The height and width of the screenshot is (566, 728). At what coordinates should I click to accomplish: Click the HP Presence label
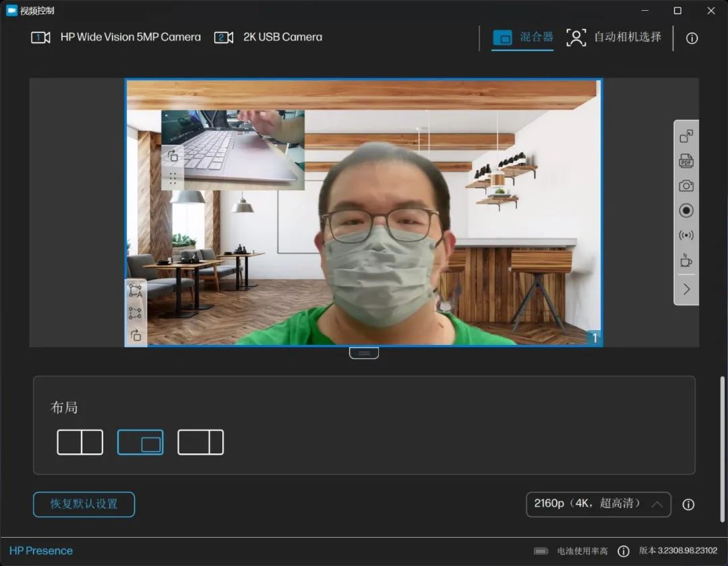[41, 551]
